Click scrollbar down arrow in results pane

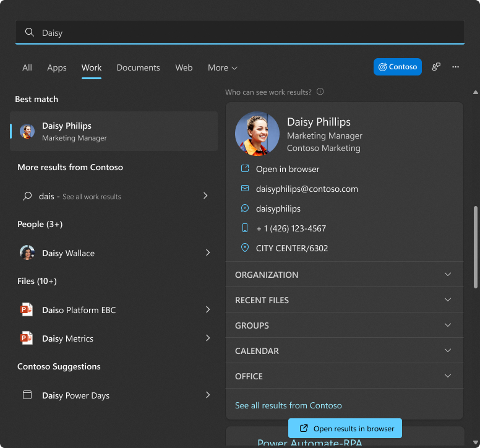476,442
